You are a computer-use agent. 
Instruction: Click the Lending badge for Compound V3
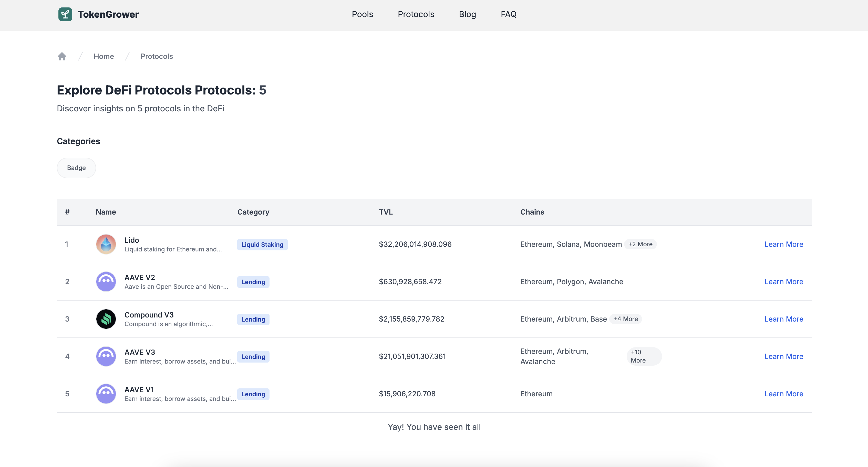[253, 319]
